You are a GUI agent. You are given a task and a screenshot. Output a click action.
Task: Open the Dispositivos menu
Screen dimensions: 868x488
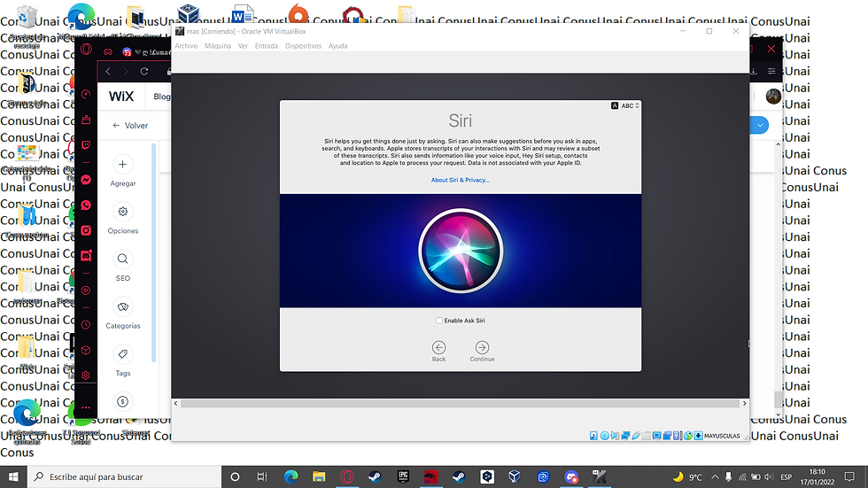pos(303,46)
